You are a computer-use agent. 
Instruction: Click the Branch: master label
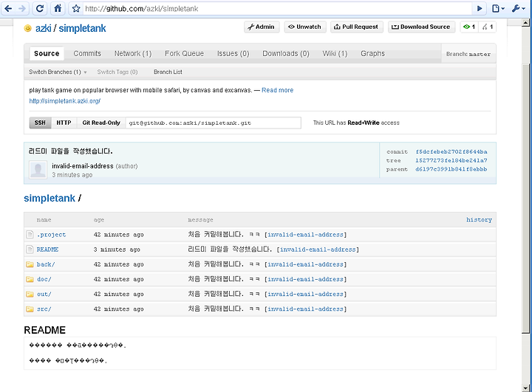pyautogui.click(x=468, y=54)
